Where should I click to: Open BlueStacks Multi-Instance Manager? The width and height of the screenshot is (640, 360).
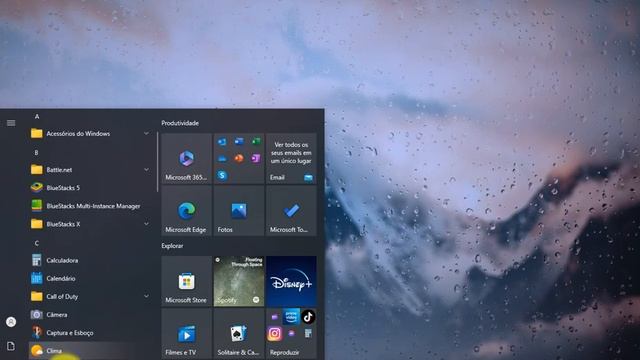90,206
